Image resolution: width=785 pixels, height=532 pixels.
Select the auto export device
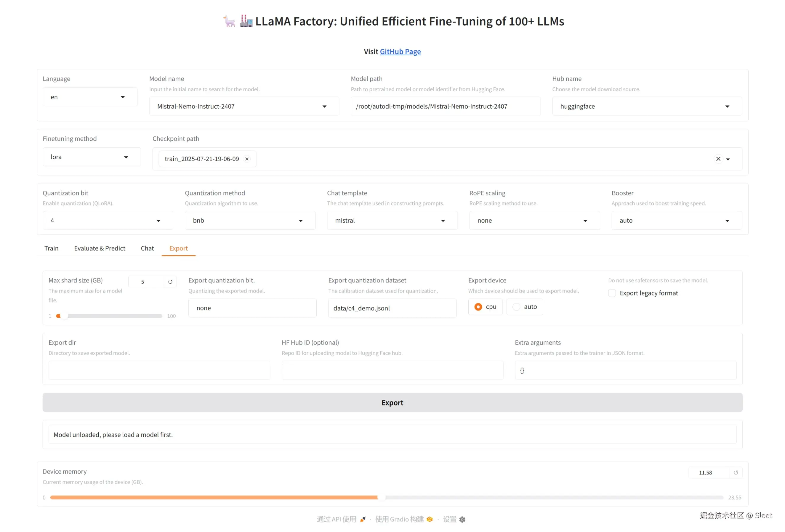point(516,307)
